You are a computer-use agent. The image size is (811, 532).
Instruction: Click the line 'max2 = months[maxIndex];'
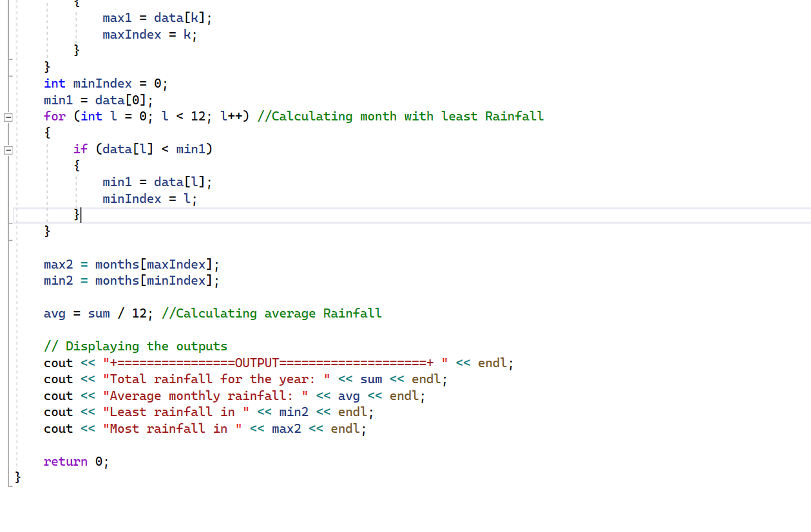click(131, 265)
